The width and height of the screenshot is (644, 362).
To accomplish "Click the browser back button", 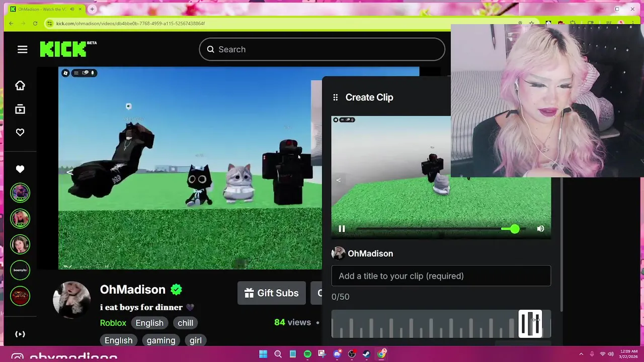I will 11,23.
